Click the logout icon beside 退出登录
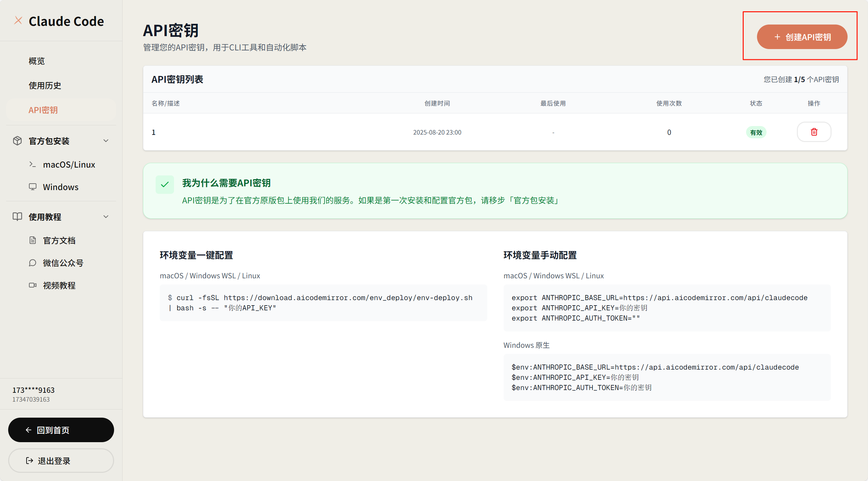The height and width of the screenshot is (481, 868). (x=29, y=460)
